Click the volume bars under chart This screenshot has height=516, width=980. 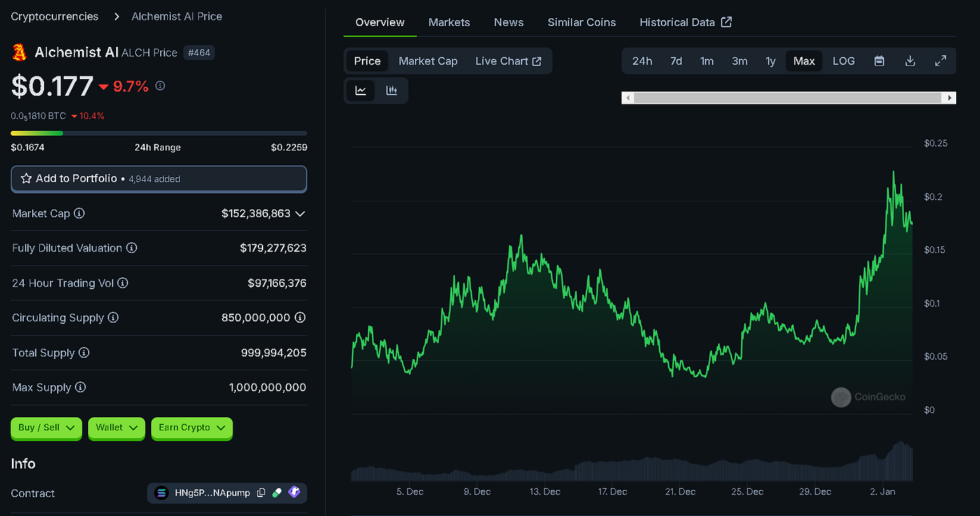pos(631,462)
